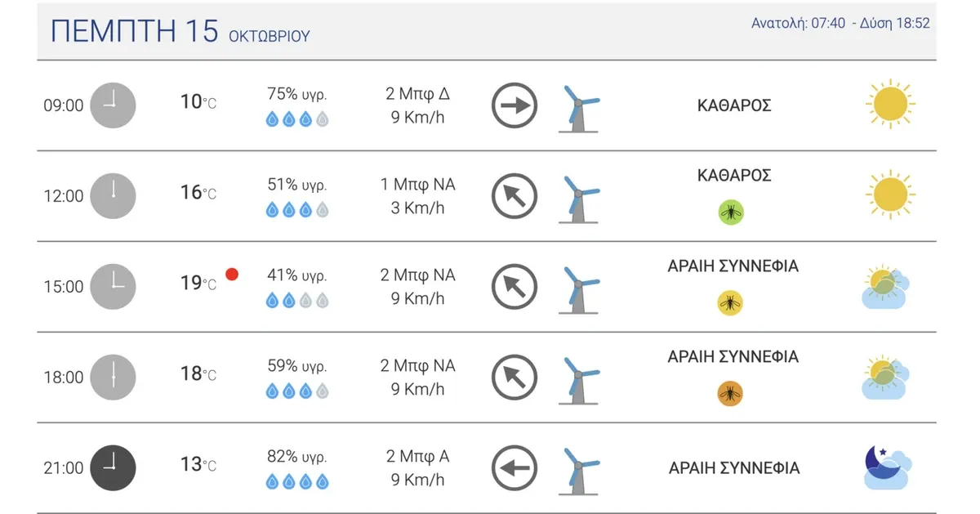980x514 pixels.
Task: Click the yellow mosquito icon at 15:00
Action: point(731,304)
